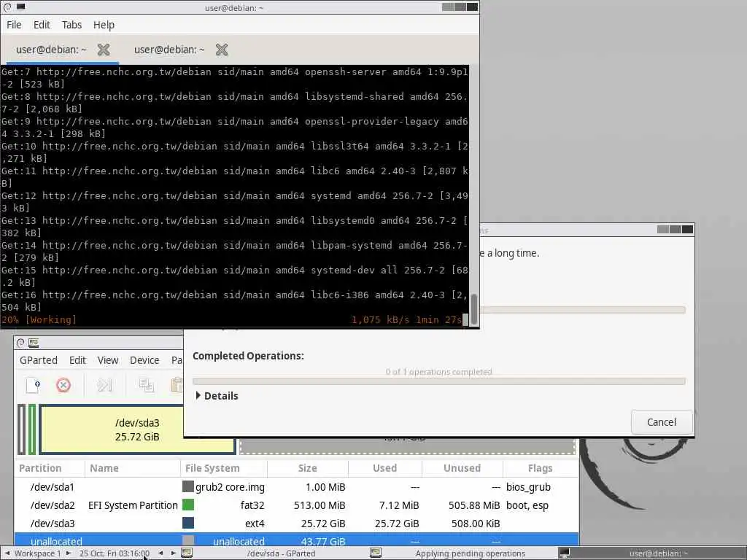Sort by the File System column header
Image resolution: width=747 pixels, height=560 pixels.
point(223,468)
